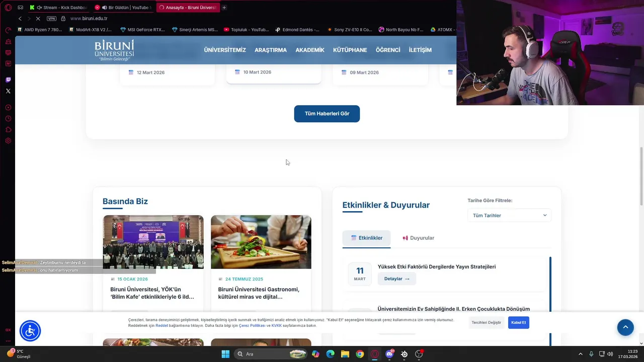Open the Opera main menu icon

pyautogui.click(x=8, y=8)
